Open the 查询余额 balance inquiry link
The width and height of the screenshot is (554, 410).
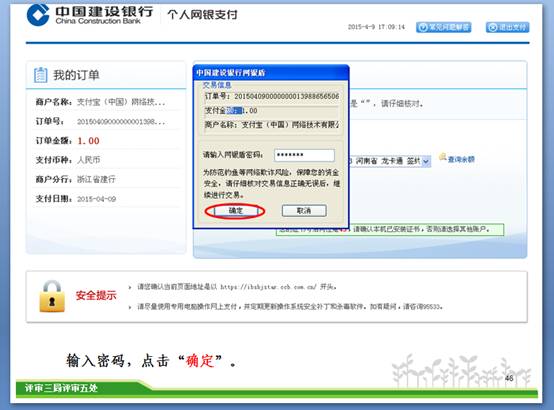tap(461, 159)
